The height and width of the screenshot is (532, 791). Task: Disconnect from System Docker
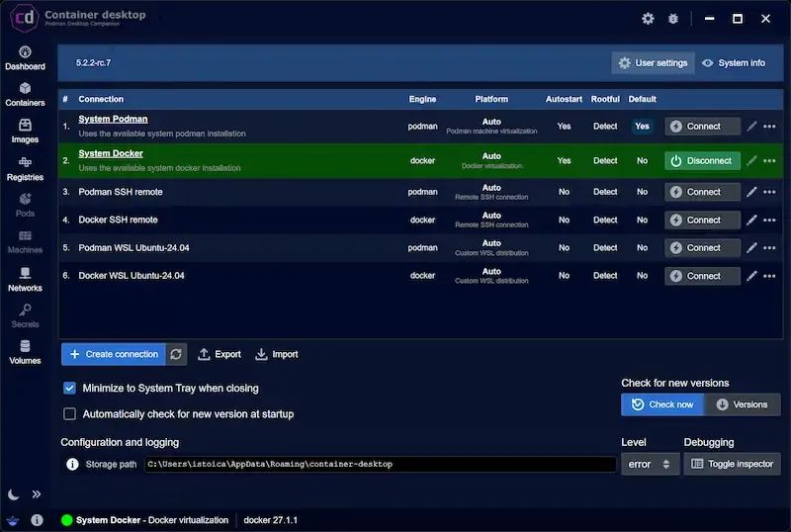pyautogui.click(x=703, y=160)
